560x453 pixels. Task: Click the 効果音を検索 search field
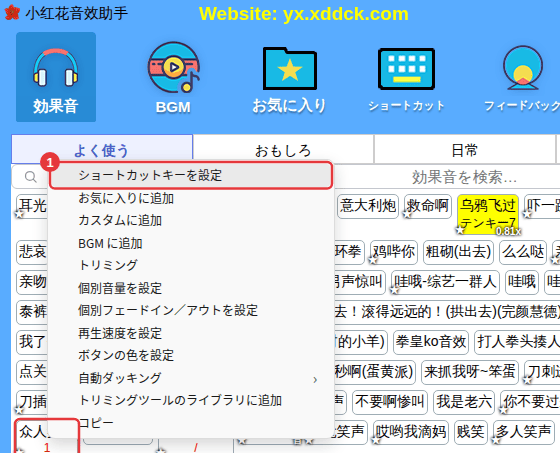(x=464, y=177)
